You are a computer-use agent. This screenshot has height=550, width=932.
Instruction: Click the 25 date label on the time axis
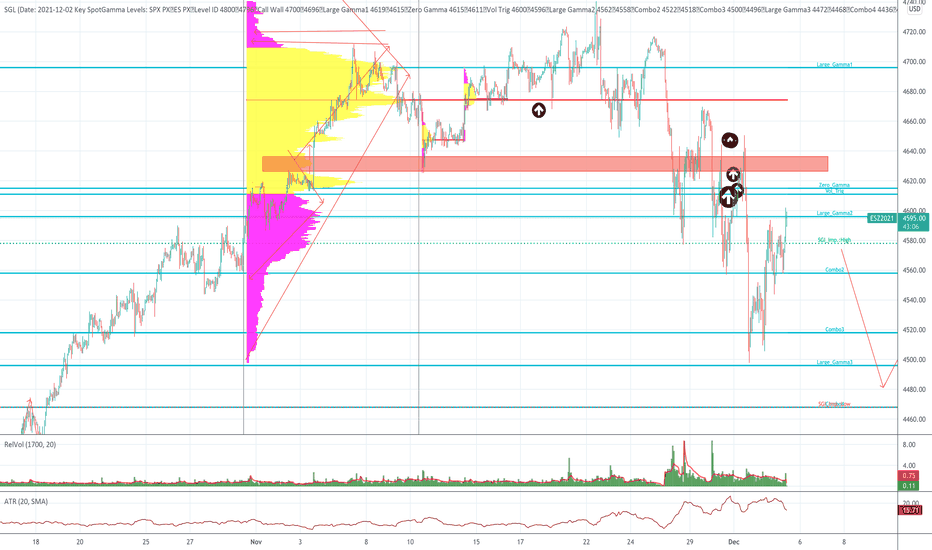point(146,542)
